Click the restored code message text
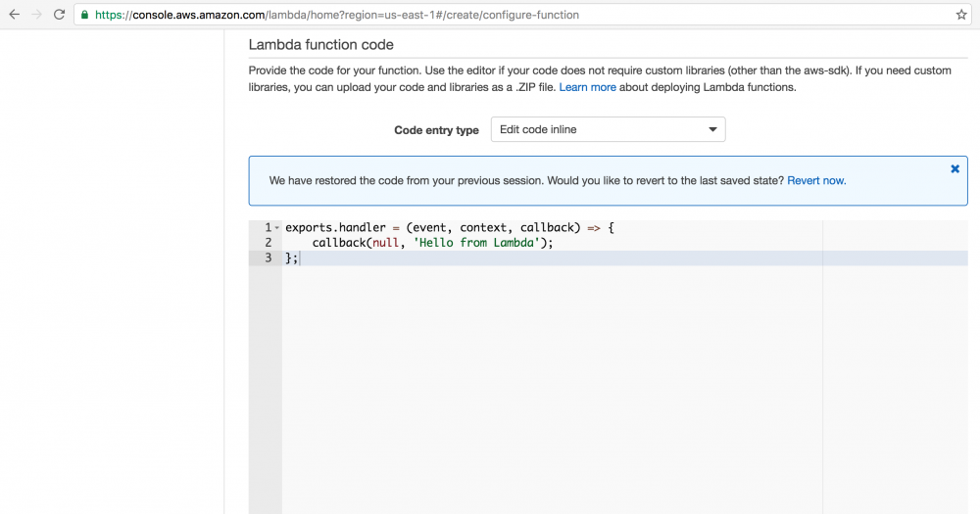Image resolution: width=980 pixels, height=514 pixels. [x=526, y=180]
